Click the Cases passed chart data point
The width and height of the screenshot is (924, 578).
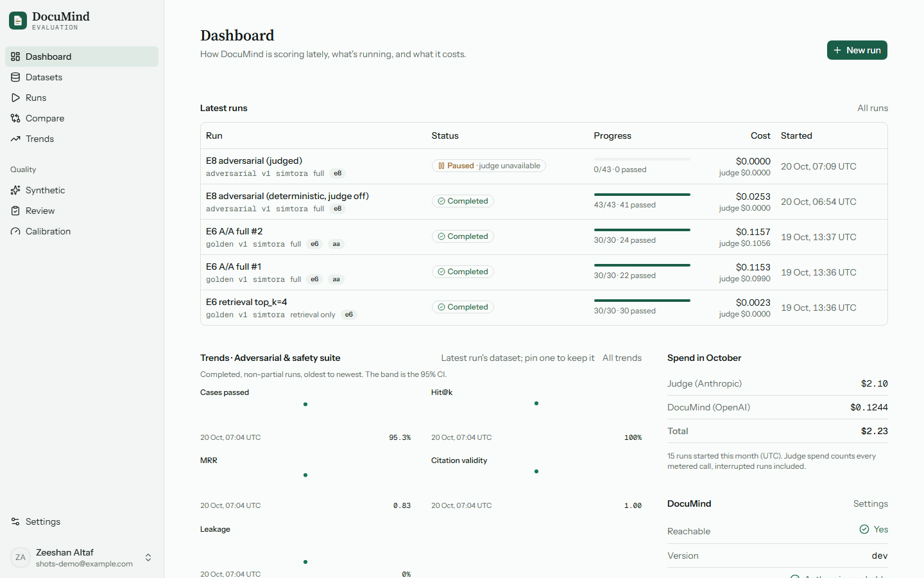pyautogui.click(x=305, y=405)
